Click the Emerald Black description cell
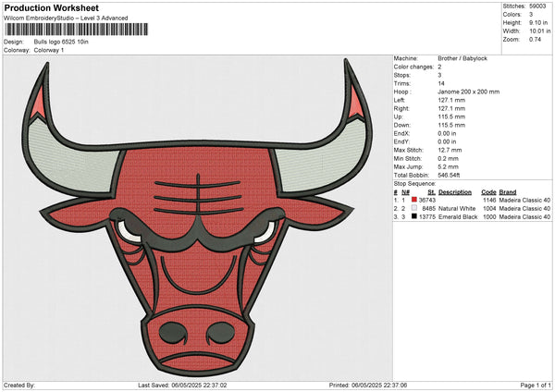 click(x=458, y=217)
